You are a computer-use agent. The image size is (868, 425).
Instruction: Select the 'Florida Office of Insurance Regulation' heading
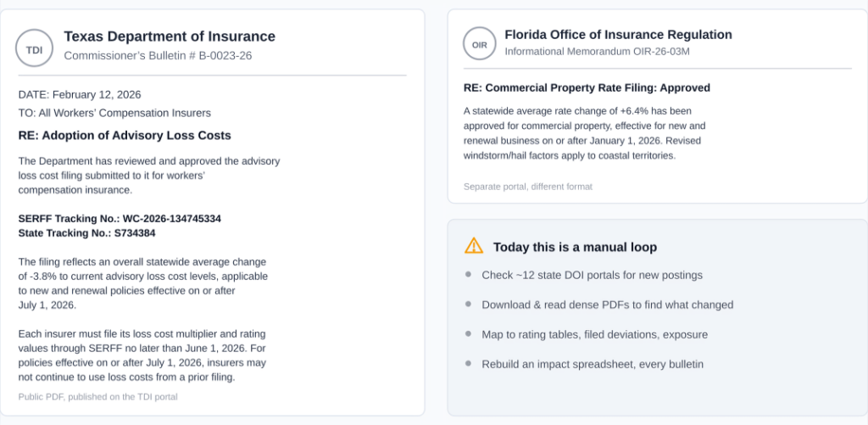(x=618, y=35)
